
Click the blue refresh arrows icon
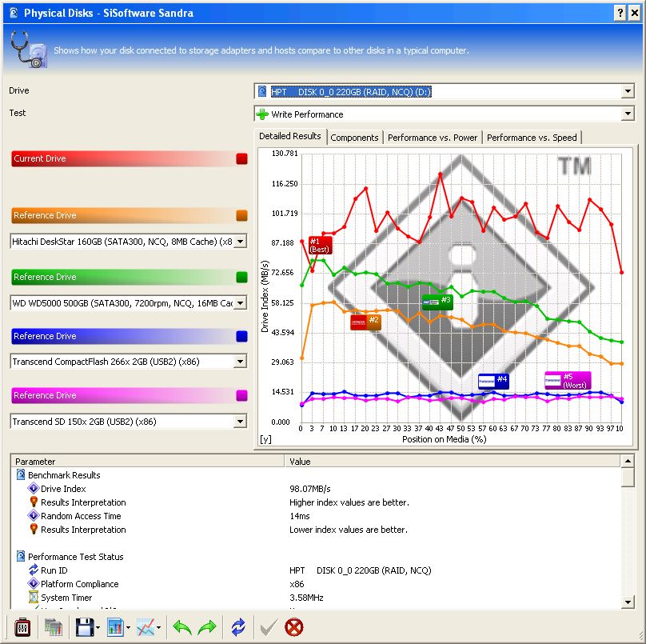click(238, 627)
